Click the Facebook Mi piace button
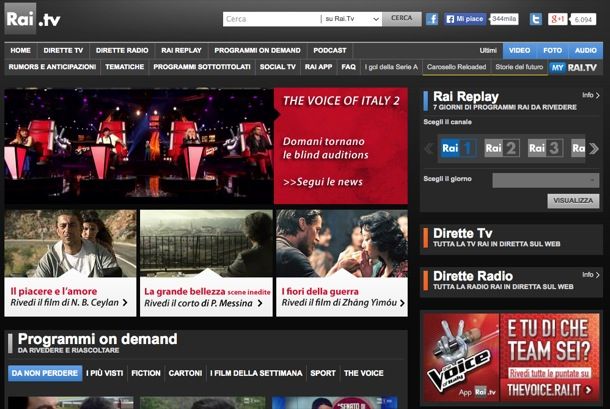Screen dimensions: 610x409 pos(465,19)
